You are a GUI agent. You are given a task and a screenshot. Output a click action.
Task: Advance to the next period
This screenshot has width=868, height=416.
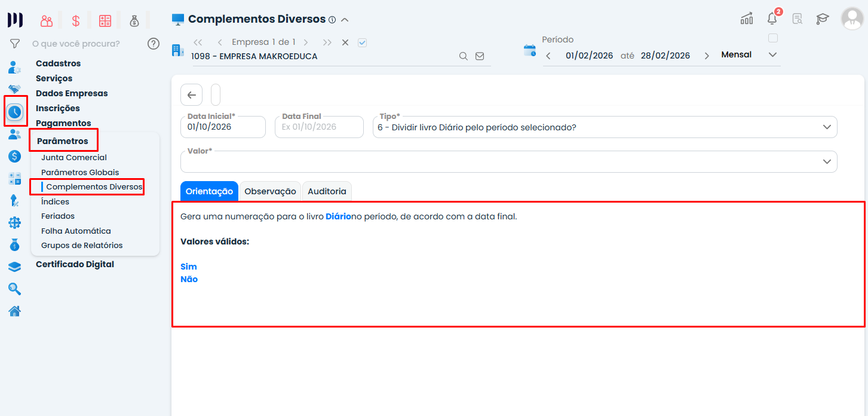[707, 56]
